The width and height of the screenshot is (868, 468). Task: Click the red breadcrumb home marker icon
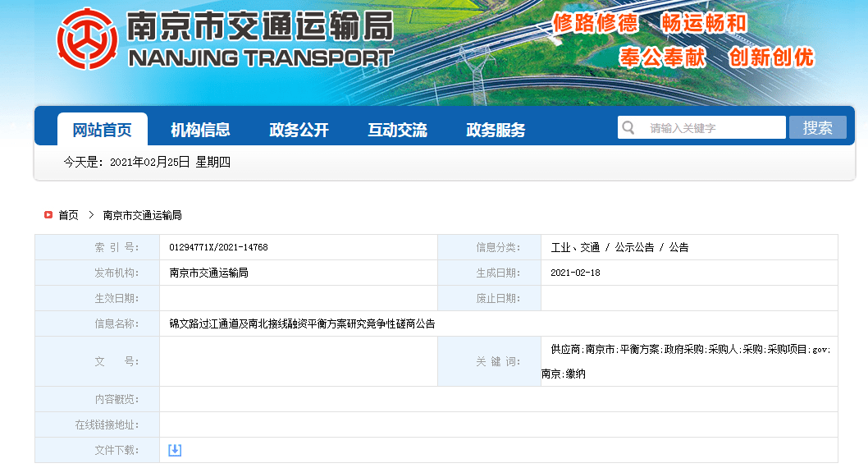coord(48,215)
